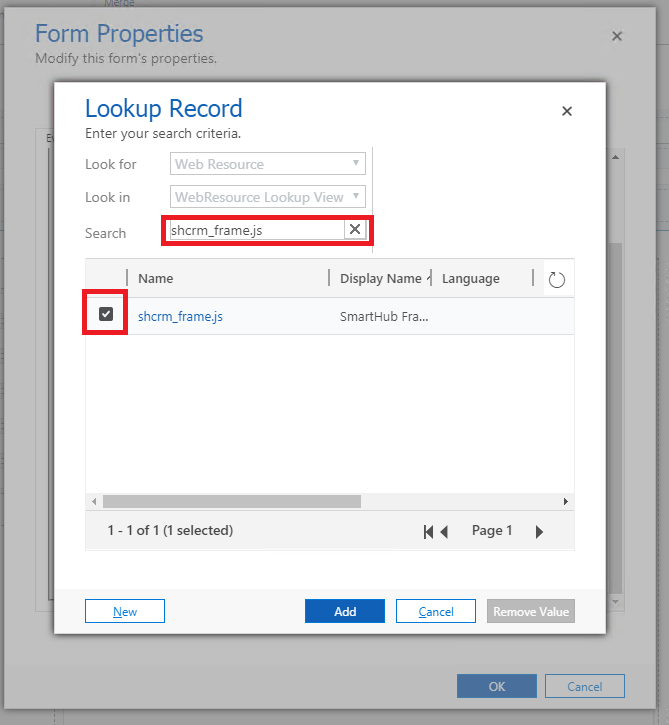Click the Language column header

(471, 279)
